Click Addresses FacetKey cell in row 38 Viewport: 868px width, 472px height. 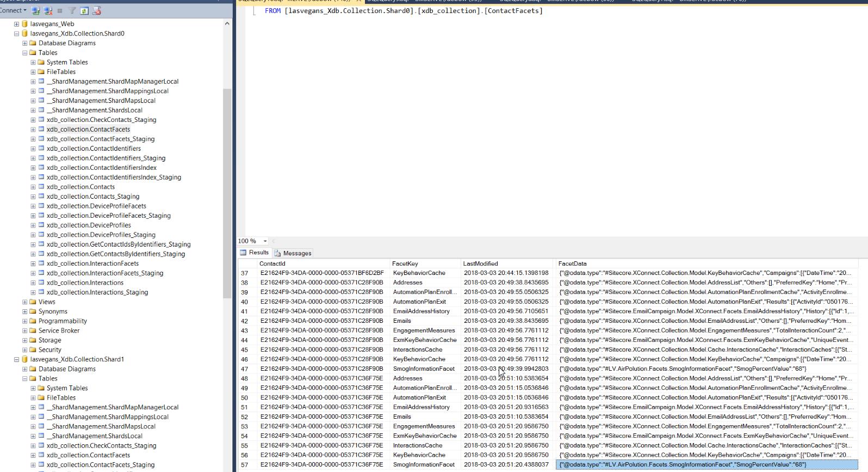click(x=425, y=283)
